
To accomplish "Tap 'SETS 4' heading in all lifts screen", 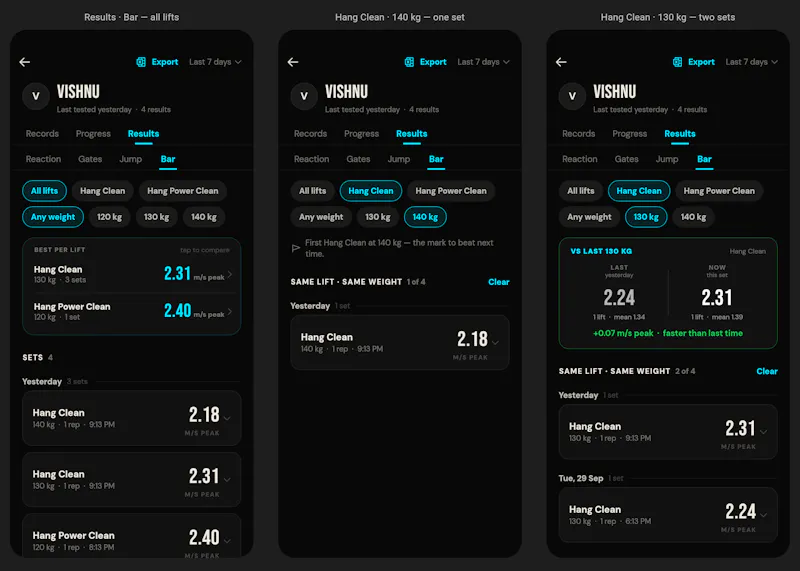I will pyautogui.click(x=37, y=357).
